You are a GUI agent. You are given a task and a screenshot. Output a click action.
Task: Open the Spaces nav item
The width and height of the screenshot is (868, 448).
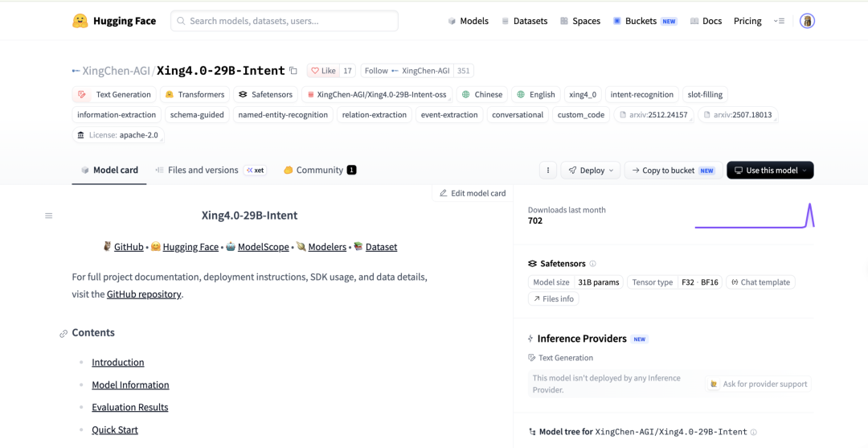tap(580, 21)
